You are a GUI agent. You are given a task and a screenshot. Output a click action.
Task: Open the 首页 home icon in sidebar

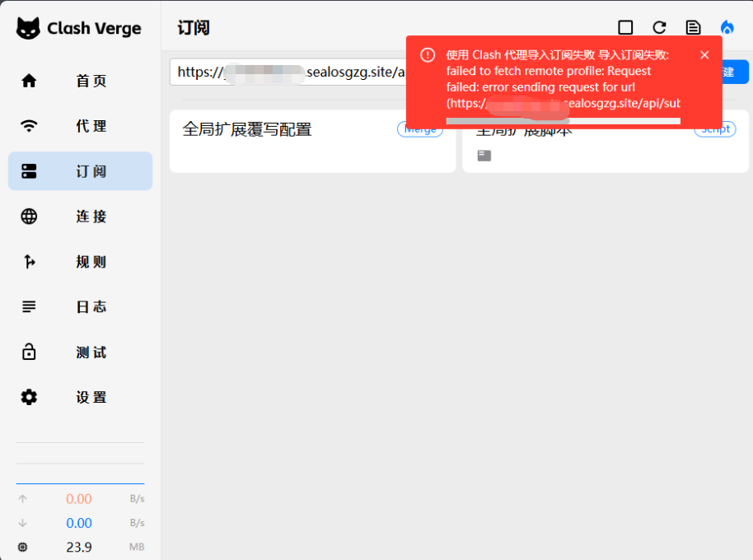click(28, 81)
